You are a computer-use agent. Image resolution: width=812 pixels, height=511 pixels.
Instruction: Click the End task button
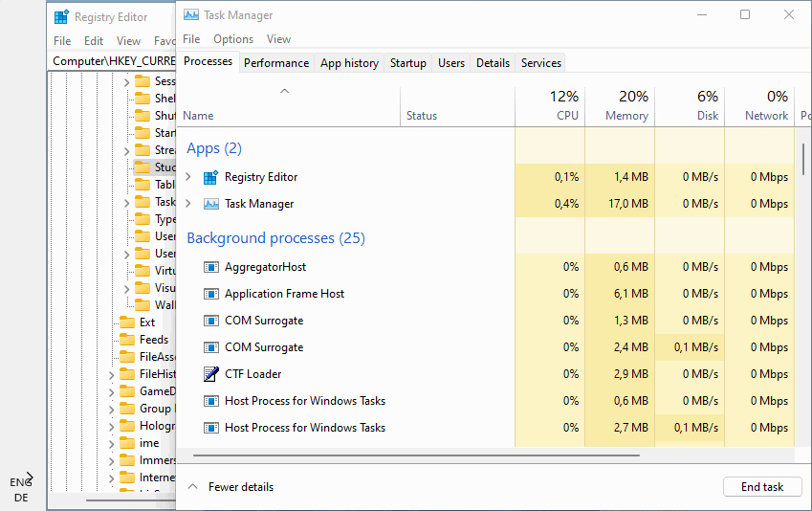[x=762, y=487]
